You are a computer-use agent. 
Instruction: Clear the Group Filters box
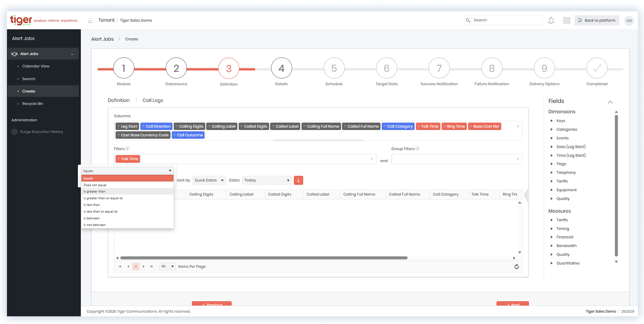point(518,159)
